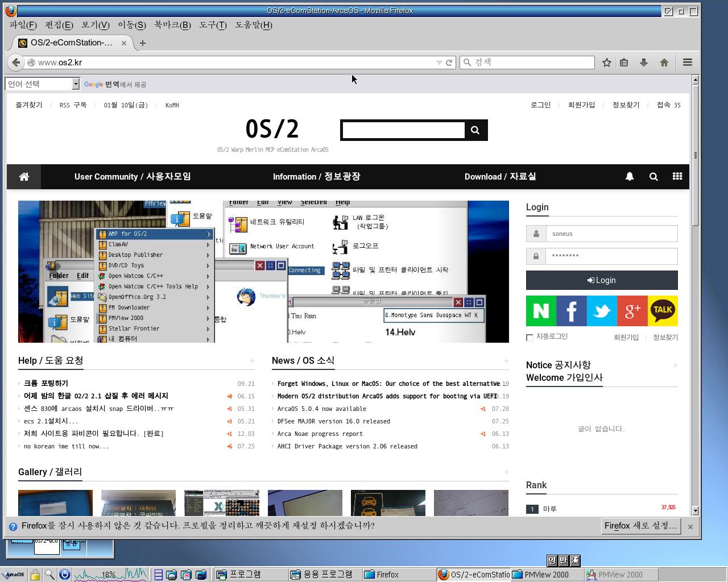
Task: Open the 도구(T) menu
Action: (213, 25)
